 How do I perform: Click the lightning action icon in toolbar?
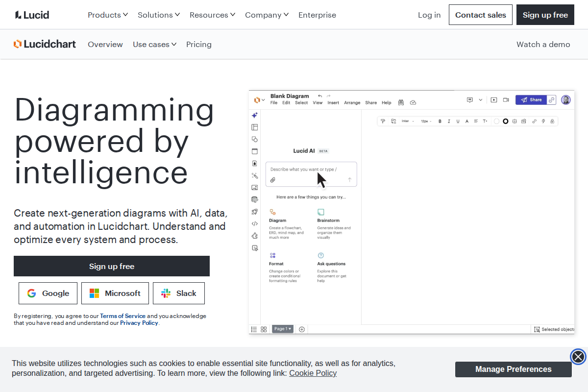point(543,121)
